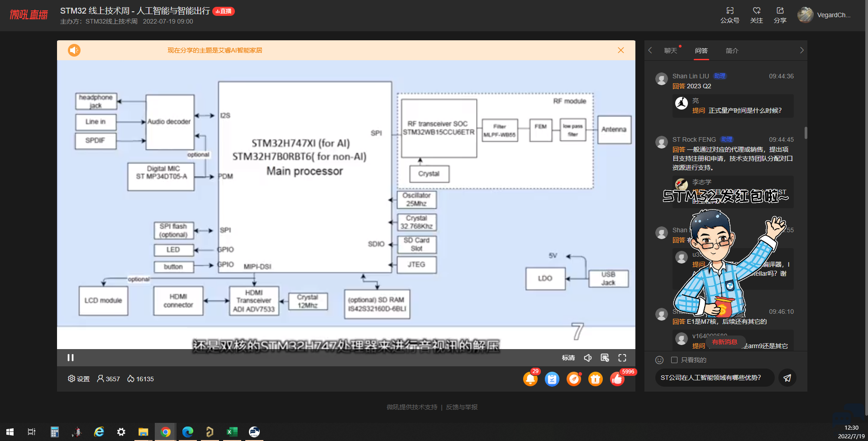Switch to Microsoft Edge in taskbar
The height and width of the screenshot is (441, 868).
(x=187, y=432)
